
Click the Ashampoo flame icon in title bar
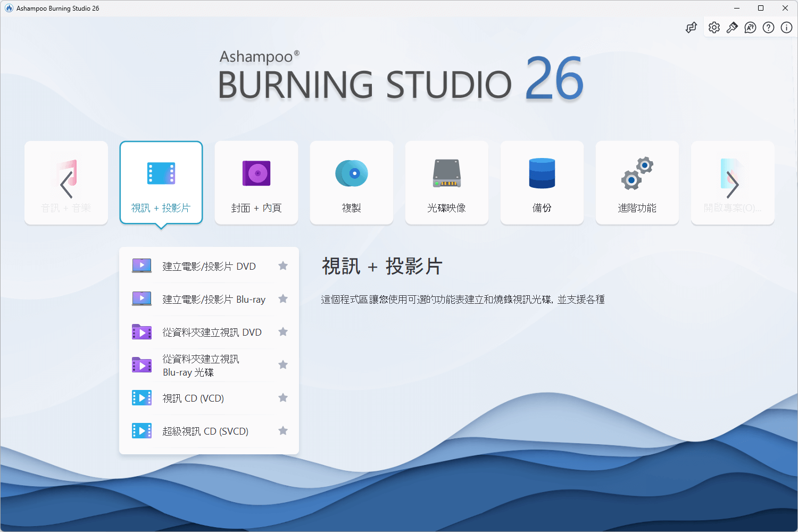[9, 8]
